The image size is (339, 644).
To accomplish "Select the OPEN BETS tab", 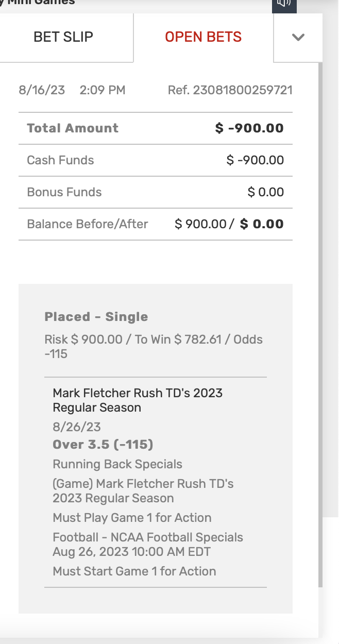I will click(x=203, y=37).
